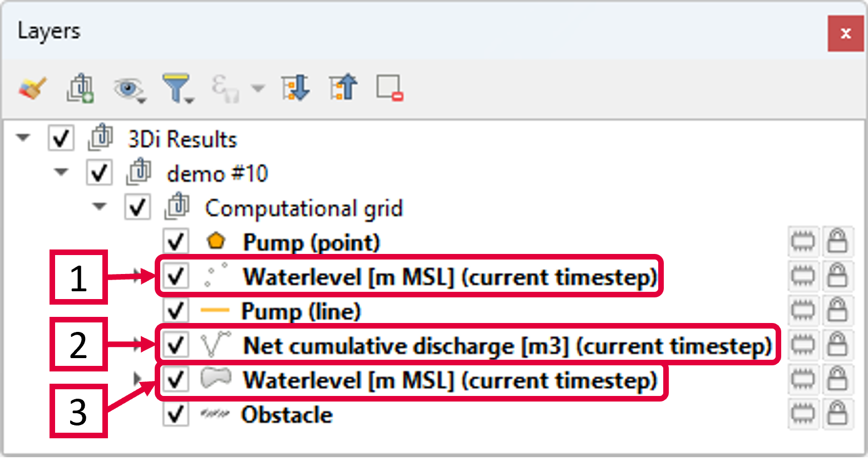
Task: Collapse the Computational grid group
Action: coord(100,207)
